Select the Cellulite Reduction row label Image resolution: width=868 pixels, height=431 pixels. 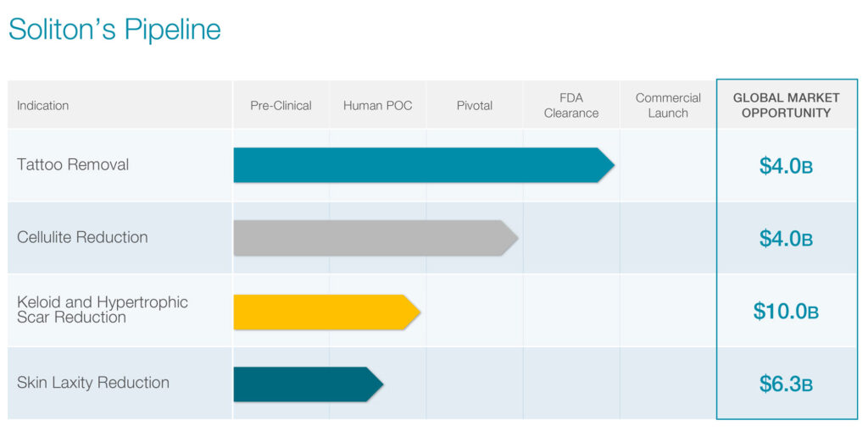click(x=82, y=237)
